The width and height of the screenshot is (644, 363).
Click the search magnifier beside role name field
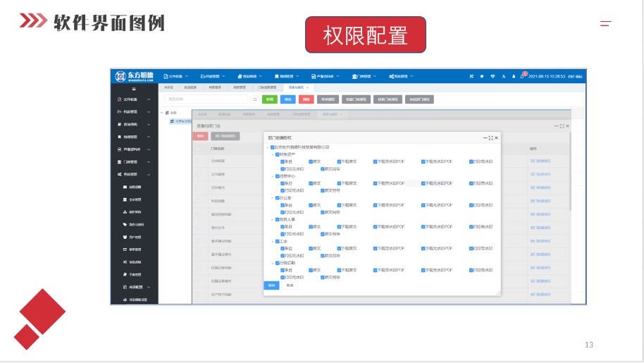click(255, 99)
